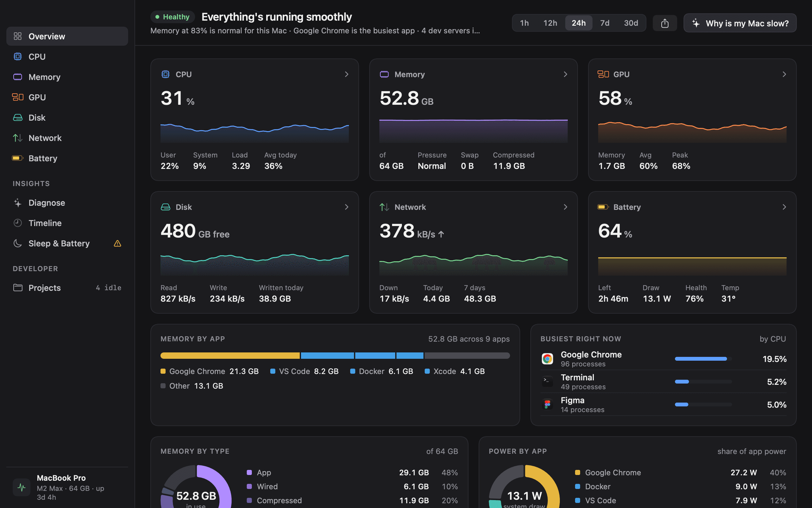
Task: Click the GPU card icon
Action: pos(603,74)
